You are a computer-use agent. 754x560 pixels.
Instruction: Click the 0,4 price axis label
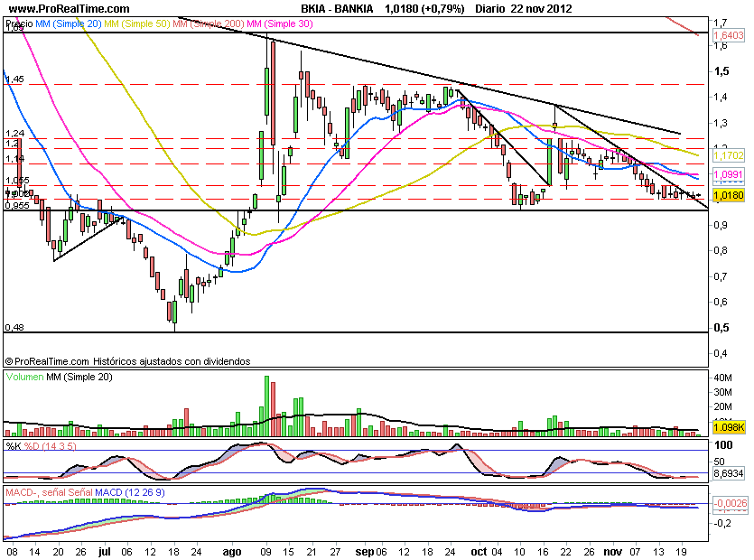[721, 353]
